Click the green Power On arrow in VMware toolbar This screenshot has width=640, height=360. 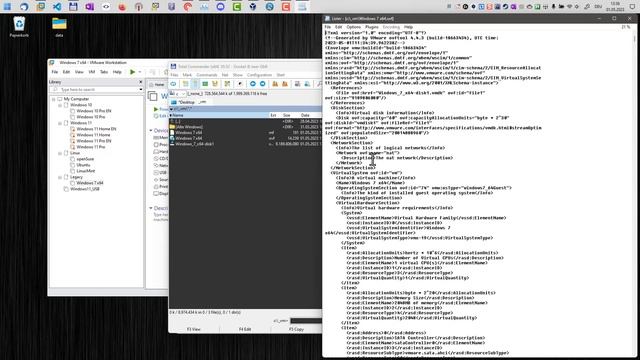[x=132, y=72]
